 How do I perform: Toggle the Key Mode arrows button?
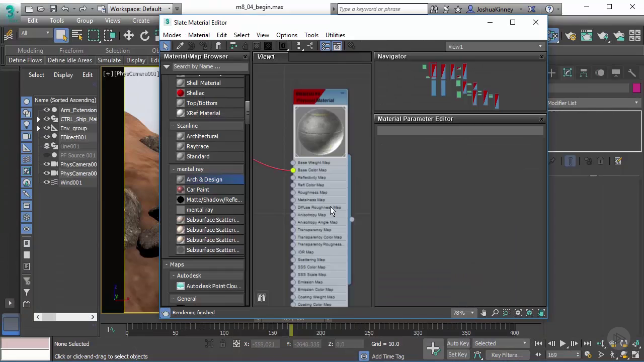[539, 355]
